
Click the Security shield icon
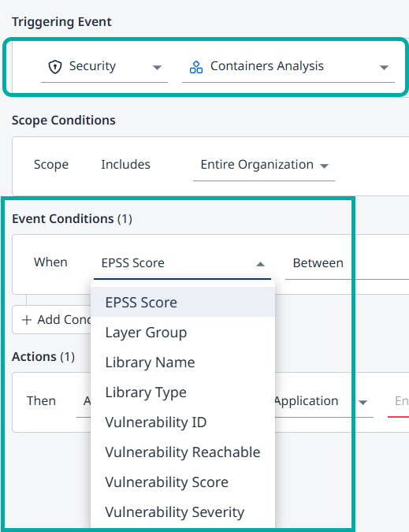[55, 67]
